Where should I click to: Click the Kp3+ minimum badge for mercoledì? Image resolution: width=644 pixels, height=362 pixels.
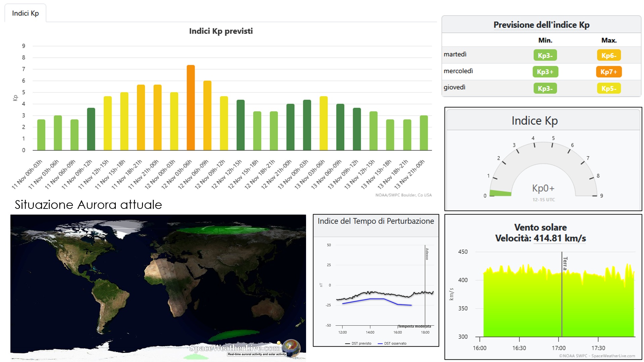[x=545, y=72]
